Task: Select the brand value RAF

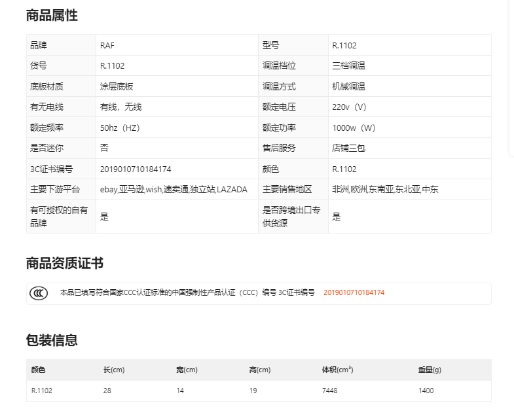Action: tap(107, 46)
